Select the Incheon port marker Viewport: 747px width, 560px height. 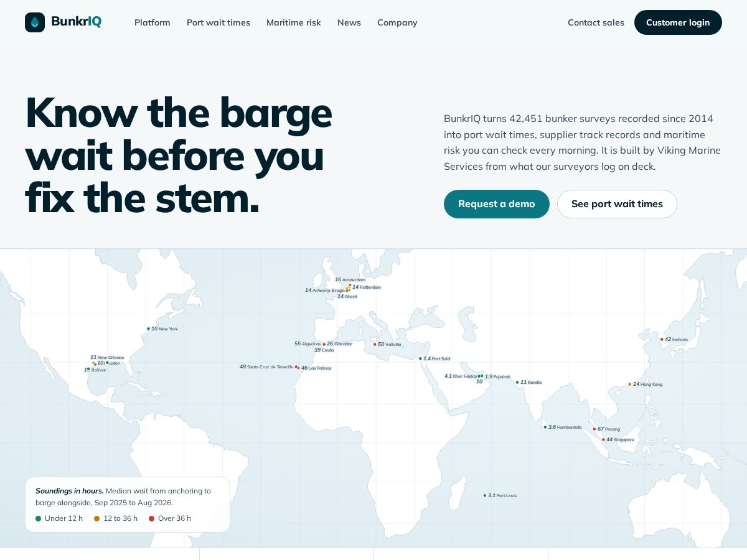(x=662, y=339)
